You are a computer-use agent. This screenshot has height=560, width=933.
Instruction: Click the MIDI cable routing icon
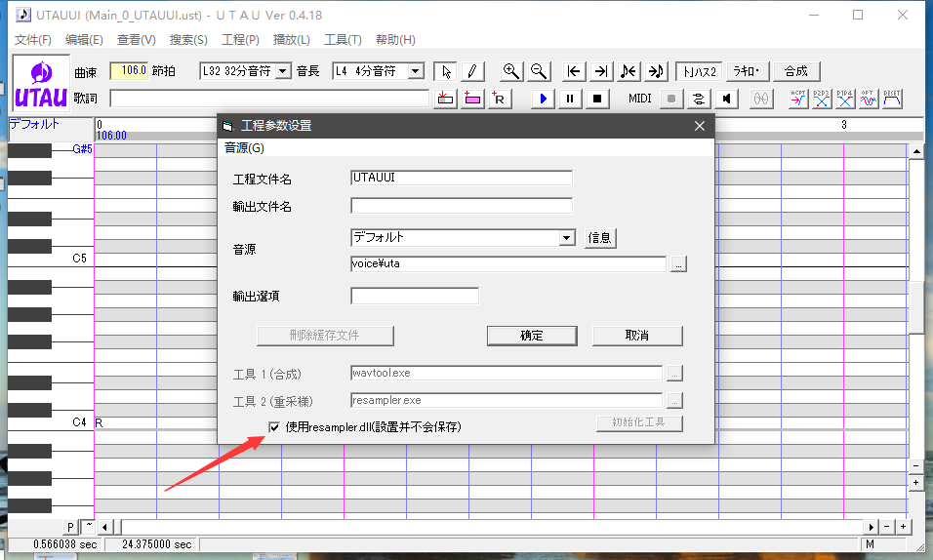coord(699,99)
